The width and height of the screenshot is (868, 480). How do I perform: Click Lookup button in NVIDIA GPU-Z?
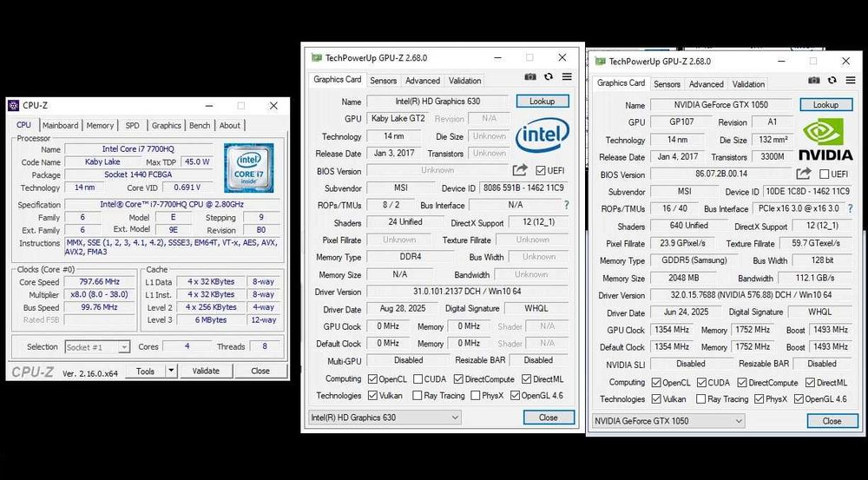825,105
